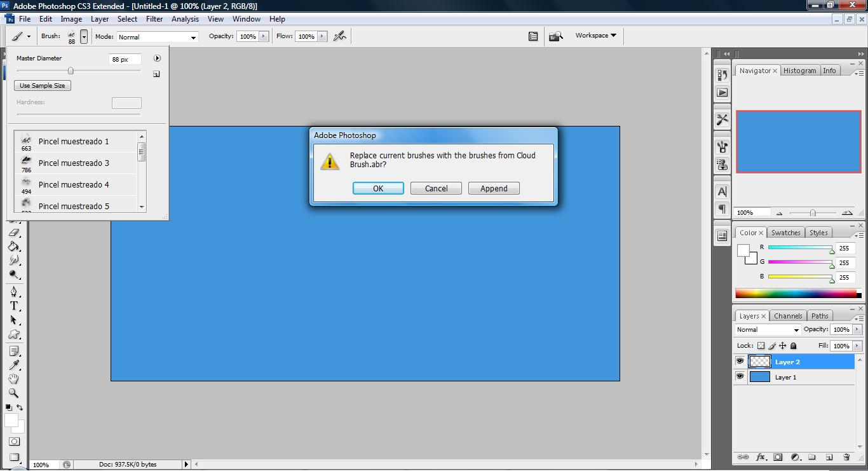The width and height of the screenshot is (868, 471).
Task: Select the Path Selection arrow tool
Action: pos(14,320)
